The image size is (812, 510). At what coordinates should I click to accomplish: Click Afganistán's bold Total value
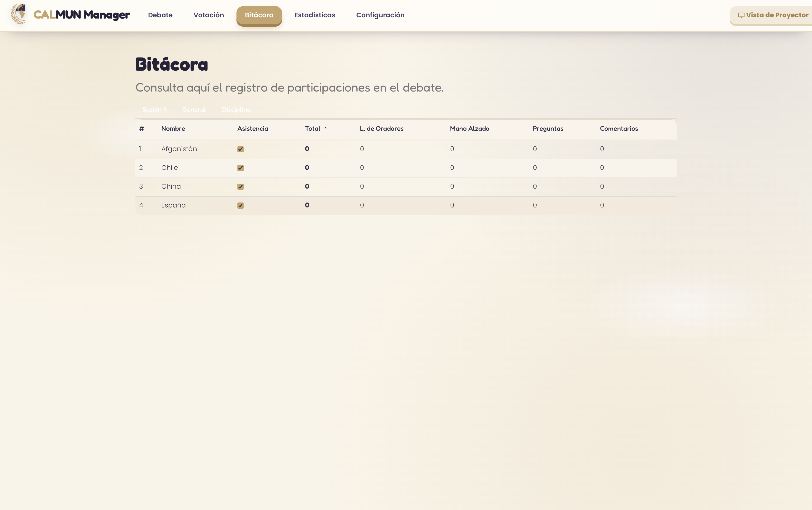click(x=307, y=149)
